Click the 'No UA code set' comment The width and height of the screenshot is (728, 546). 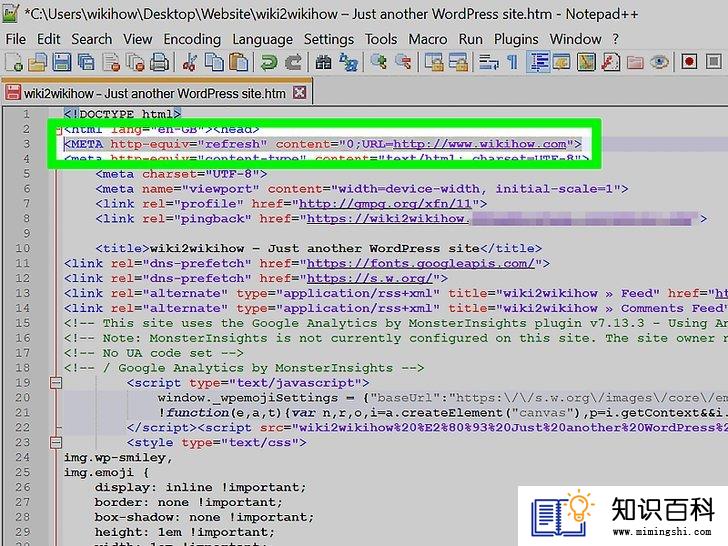pos(154,353)
